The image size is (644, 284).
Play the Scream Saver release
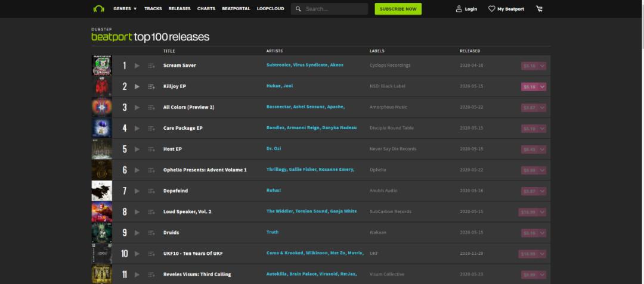[137, 65]
